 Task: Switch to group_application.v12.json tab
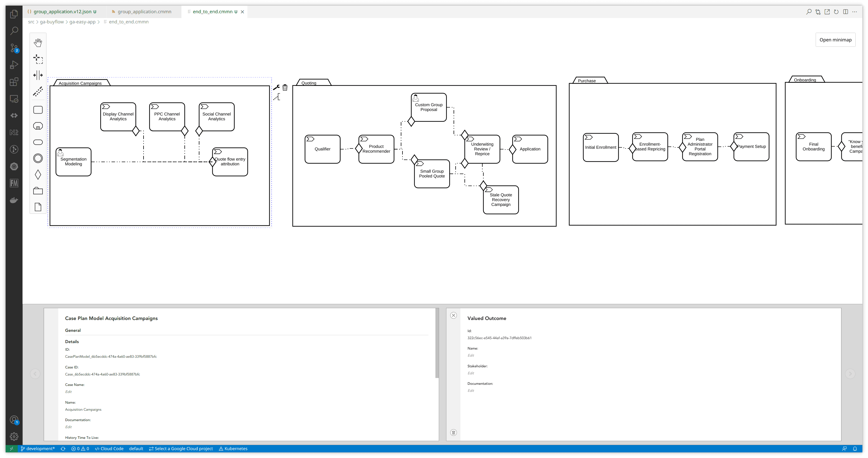click(63, 12)
